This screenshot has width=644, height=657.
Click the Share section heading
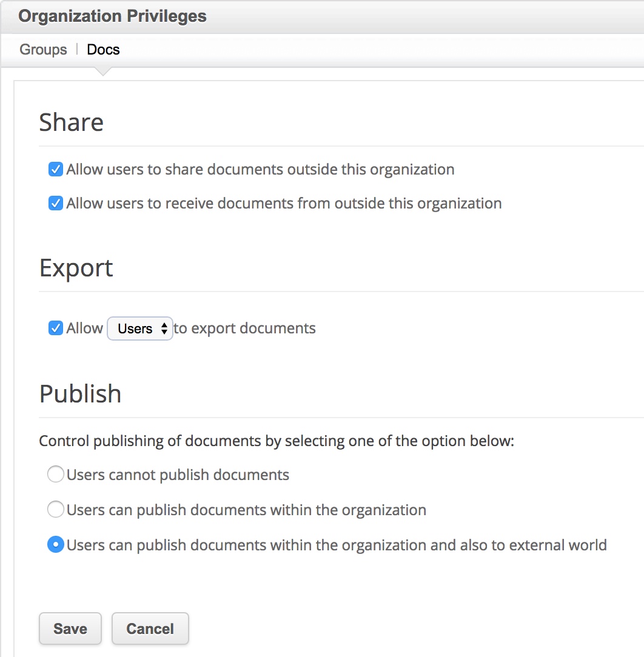click(71, 122)
